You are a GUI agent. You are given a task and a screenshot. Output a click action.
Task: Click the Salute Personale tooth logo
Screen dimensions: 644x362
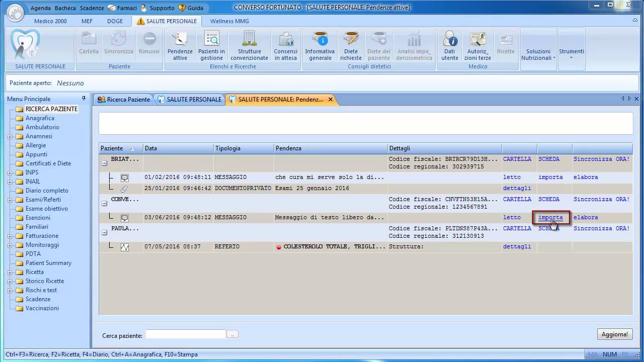tap(25, 45)
